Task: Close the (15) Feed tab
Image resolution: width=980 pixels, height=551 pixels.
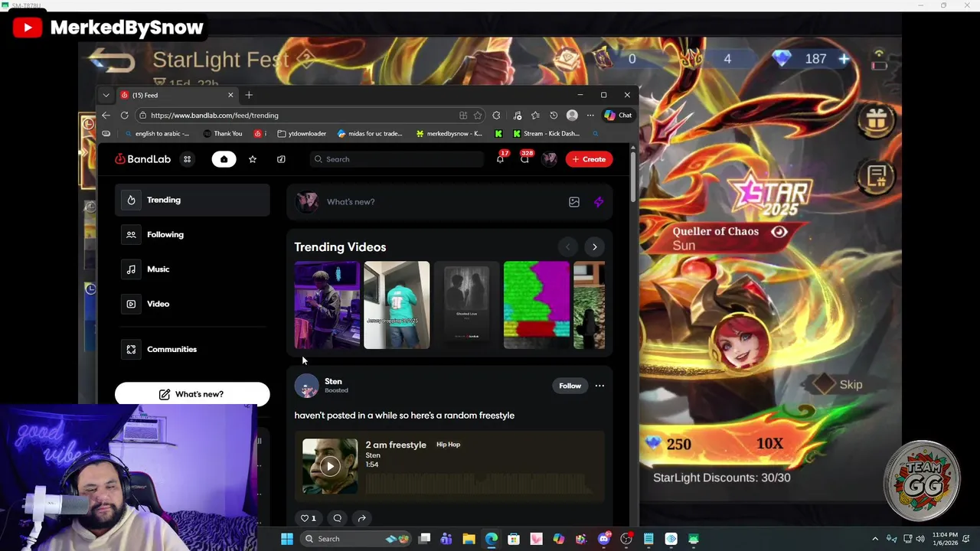Action: coord(230,95)
